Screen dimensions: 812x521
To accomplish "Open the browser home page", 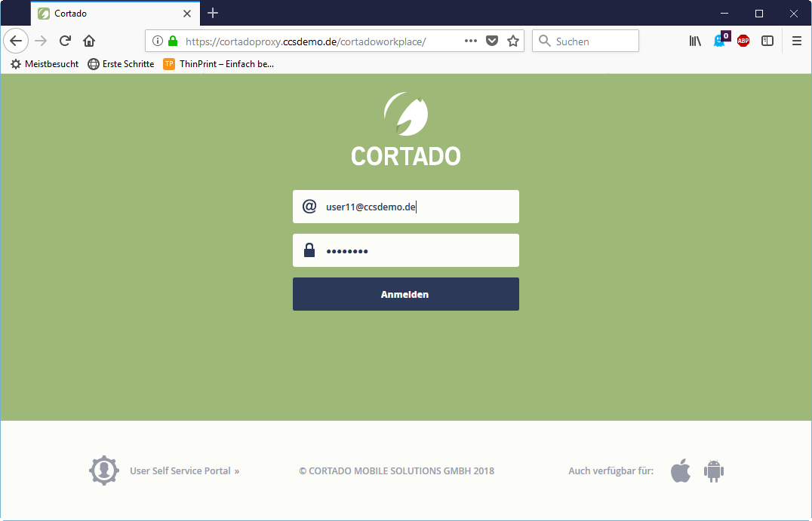I will pos(89,41).
